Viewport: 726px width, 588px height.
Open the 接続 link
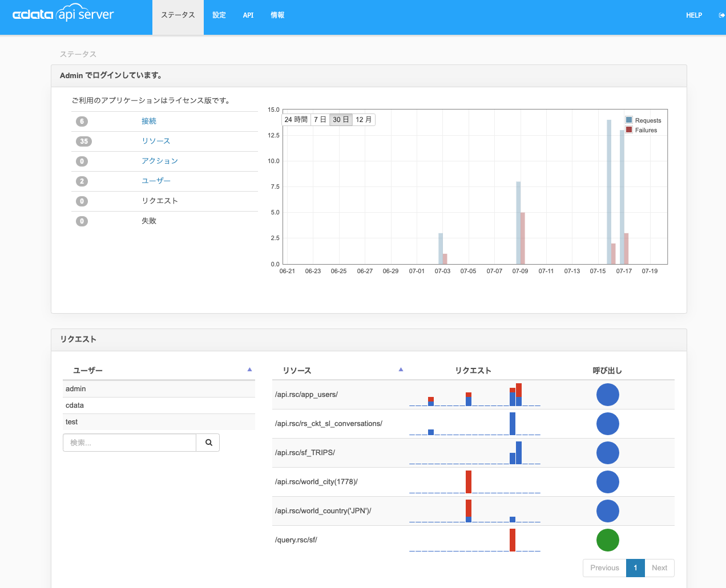[x=149, y=121]
